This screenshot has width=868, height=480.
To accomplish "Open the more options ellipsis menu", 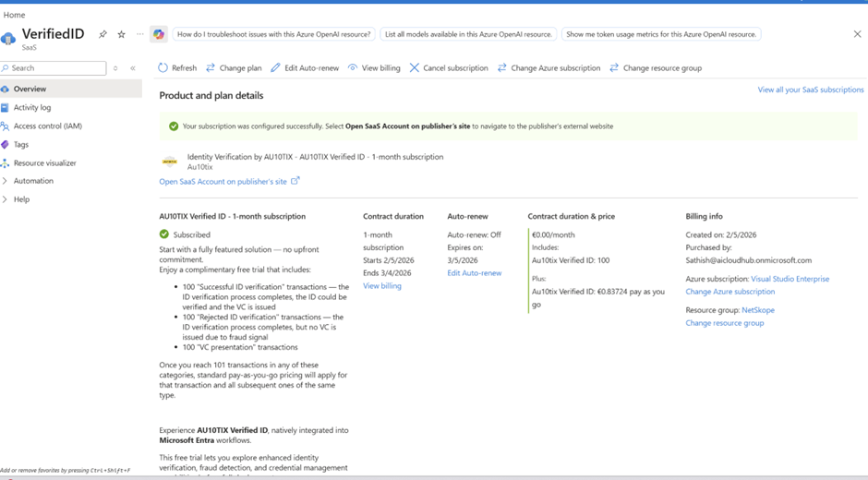I will click(x=140, y=34).
